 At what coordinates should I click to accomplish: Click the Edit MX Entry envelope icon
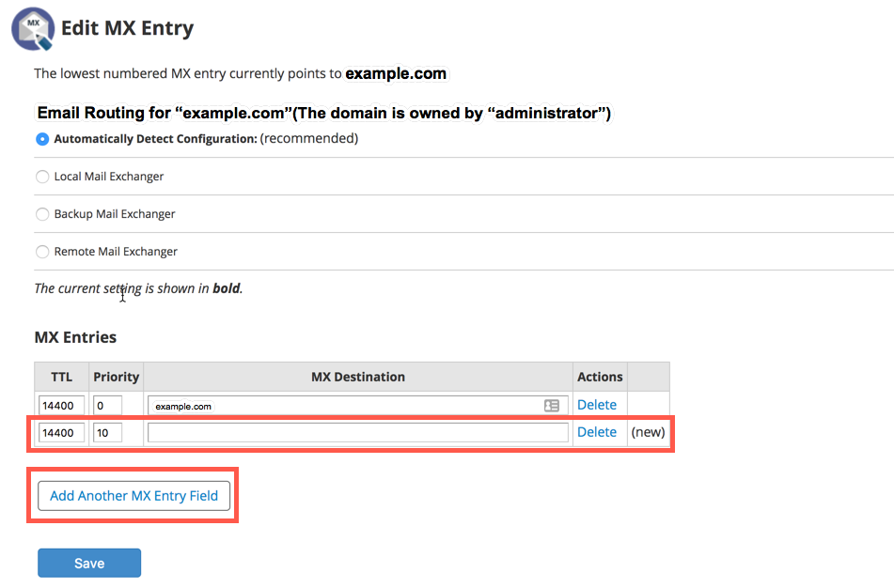32,28
